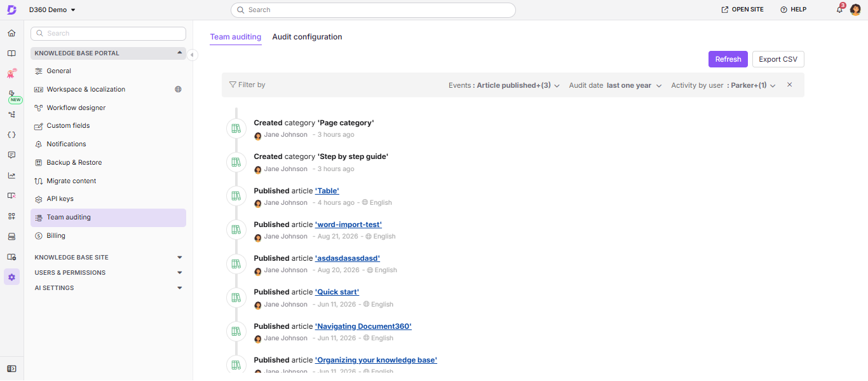This screenshot has height=381, width=868.
Task: Select the purple Settings gear icon
Action: click(11, 277)
